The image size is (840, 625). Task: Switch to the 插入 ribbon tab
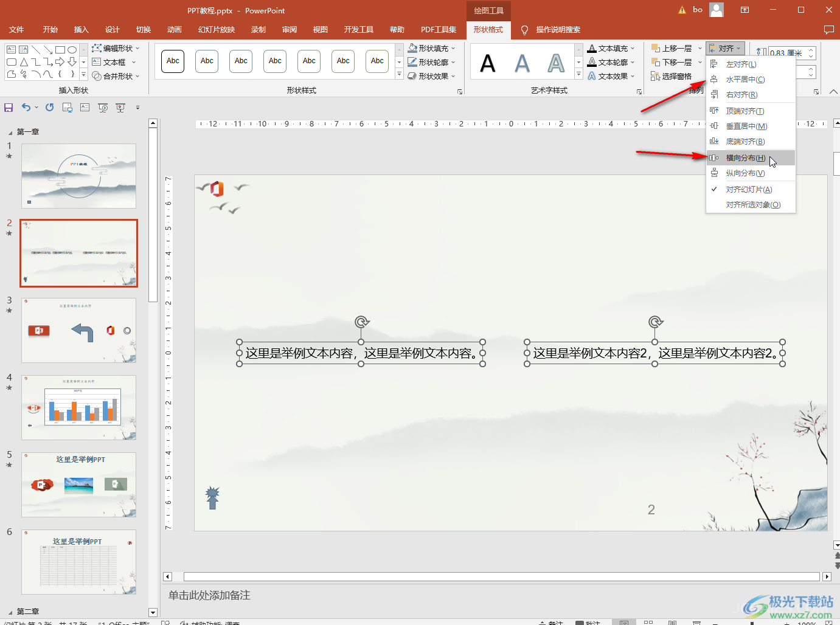click(81, 30)
